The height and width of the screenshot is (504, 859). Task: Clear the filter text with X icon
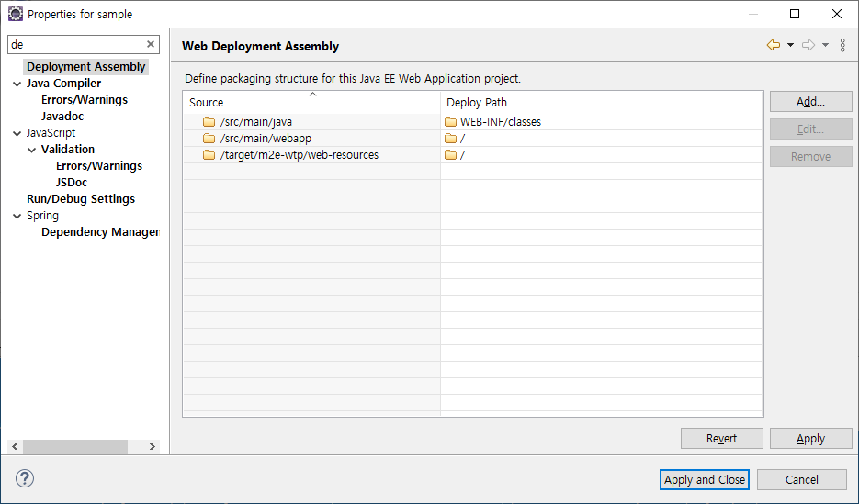[151, 44]
